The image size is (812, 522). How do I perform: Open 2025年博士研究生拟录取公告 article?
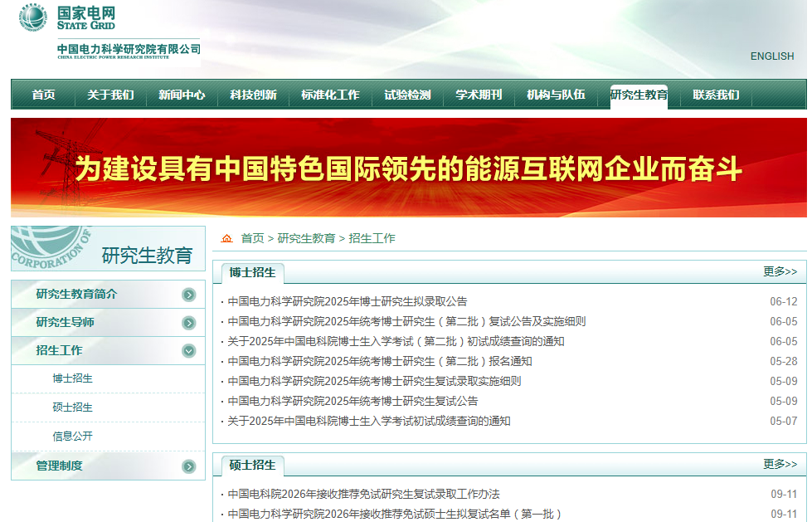(x=348, y=301)
